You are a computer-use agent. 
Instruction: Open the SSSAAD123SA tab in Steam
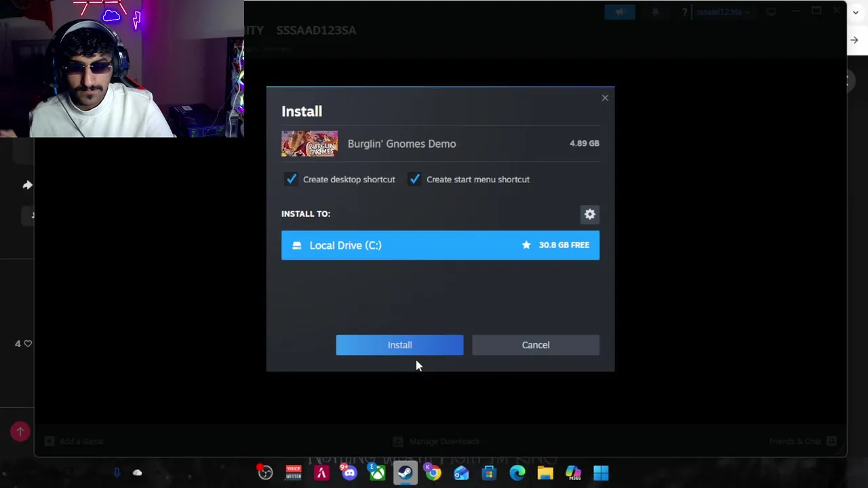pos(316,30)
